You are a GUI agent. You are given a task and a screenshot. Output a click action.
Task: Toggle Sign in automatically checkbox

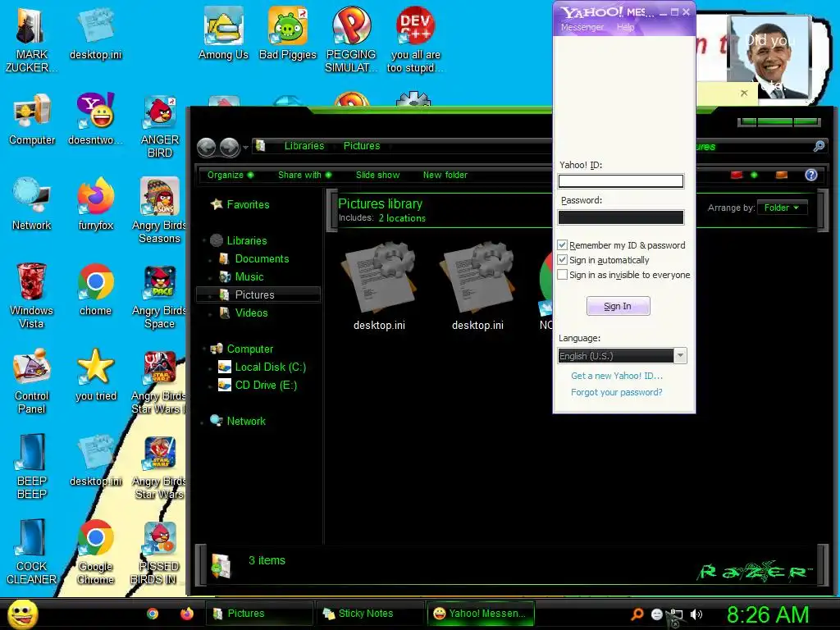[x=562, y=260]
